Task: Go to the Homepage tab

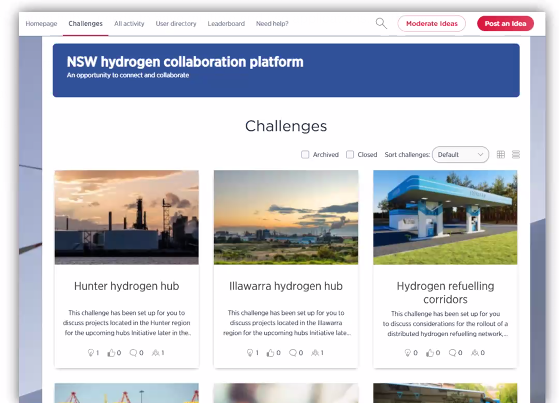Action: [41, 24]
